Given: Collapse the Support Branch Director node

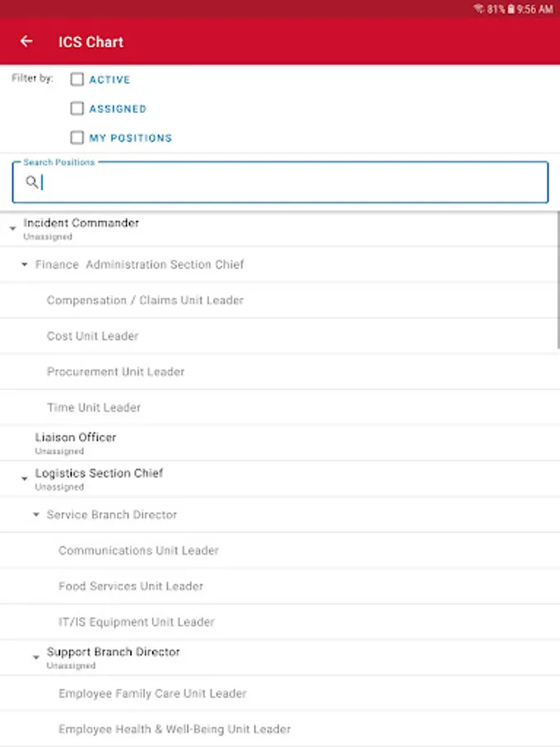Looking at the screenshot, I should pos(37,657).
